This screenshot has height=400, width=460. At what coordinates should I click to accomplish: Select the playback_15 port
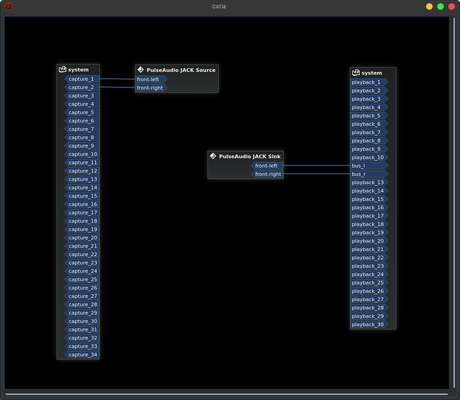click(x=369, y=199)
